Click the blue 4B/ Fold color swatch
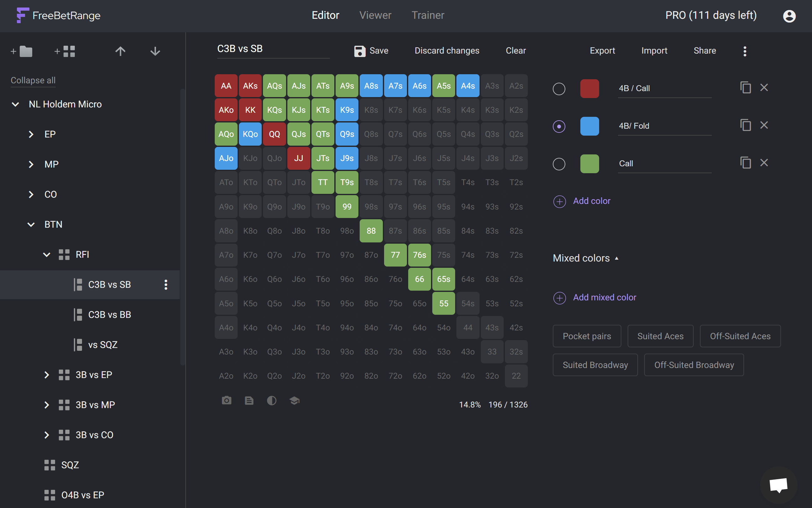This screenshot has height=508, width=812. (589, 126)
